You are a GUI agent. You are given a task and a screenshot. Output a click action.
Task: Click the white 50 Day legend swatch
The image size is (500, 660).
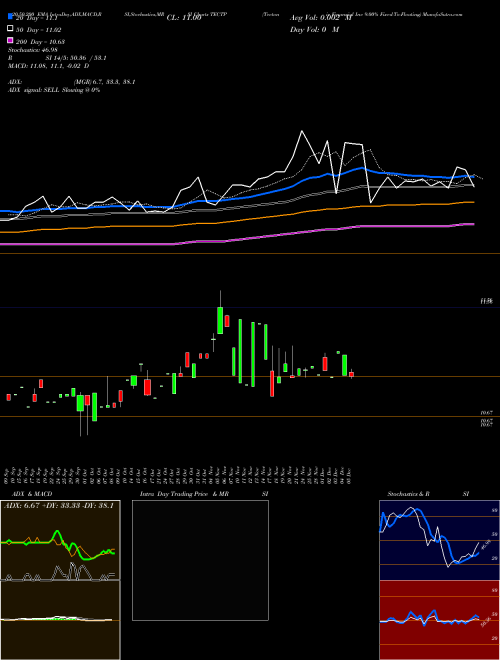tap(10, 29)
